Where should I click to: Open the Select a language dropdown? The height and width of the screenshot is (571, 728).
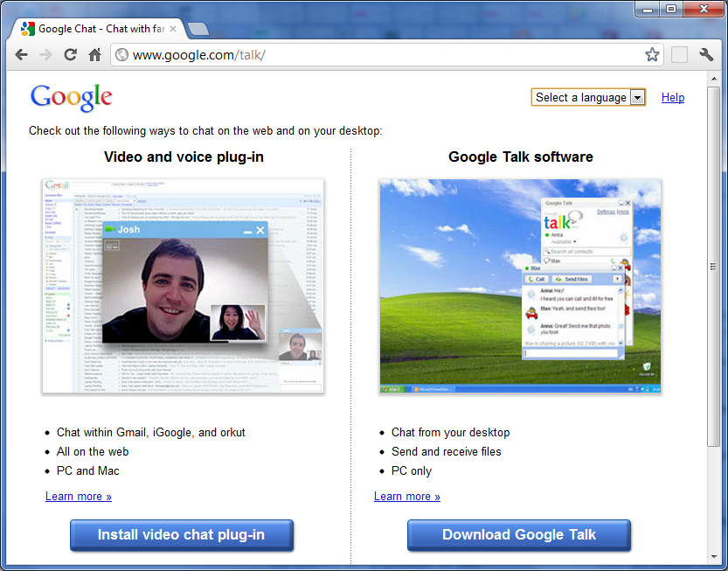click(588, 98)
